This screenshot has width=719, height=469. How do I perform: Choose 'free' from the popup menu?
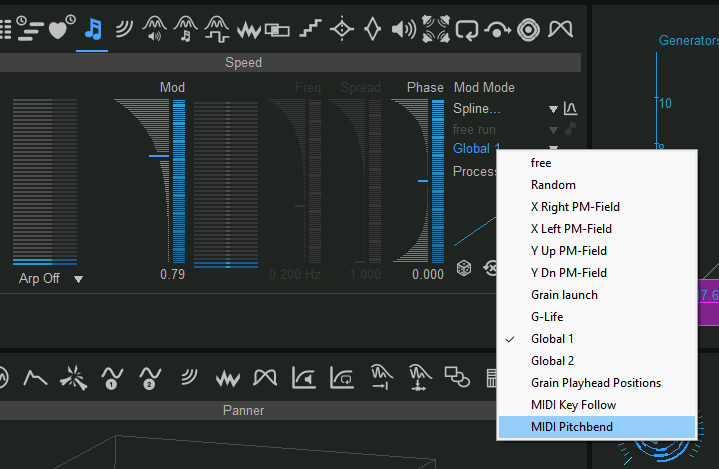point(597,163)
